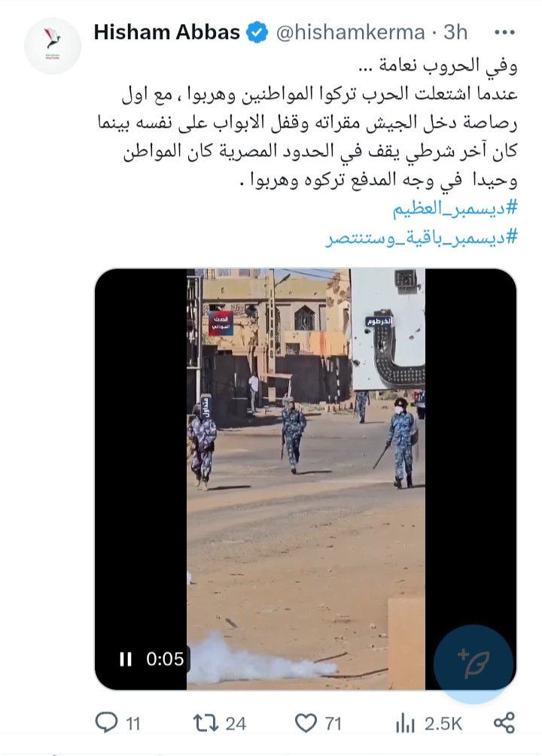Tap the video showing police officers
This screenshot has width=542, height=756.
[306, 478]
